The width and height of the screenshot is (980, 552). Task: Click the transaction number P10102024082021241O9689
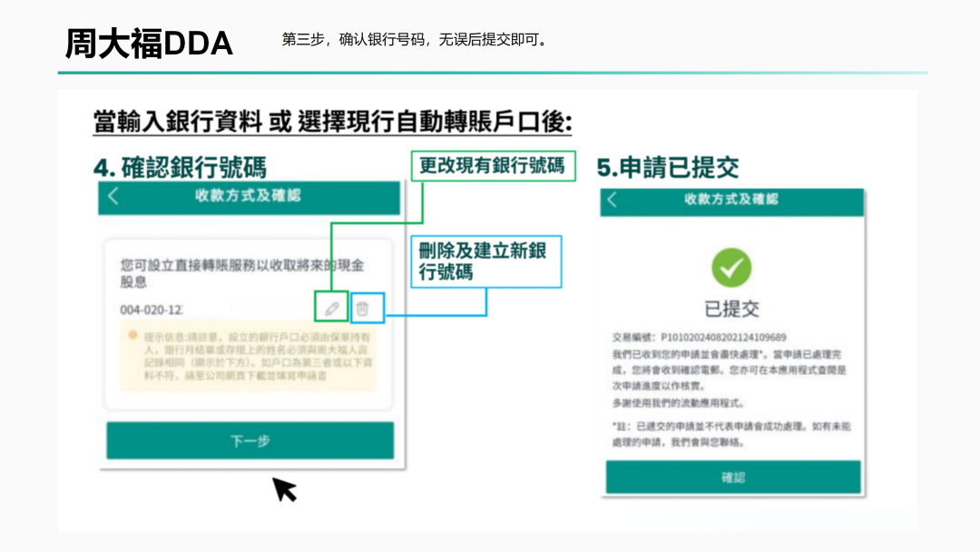click(723, 338)
